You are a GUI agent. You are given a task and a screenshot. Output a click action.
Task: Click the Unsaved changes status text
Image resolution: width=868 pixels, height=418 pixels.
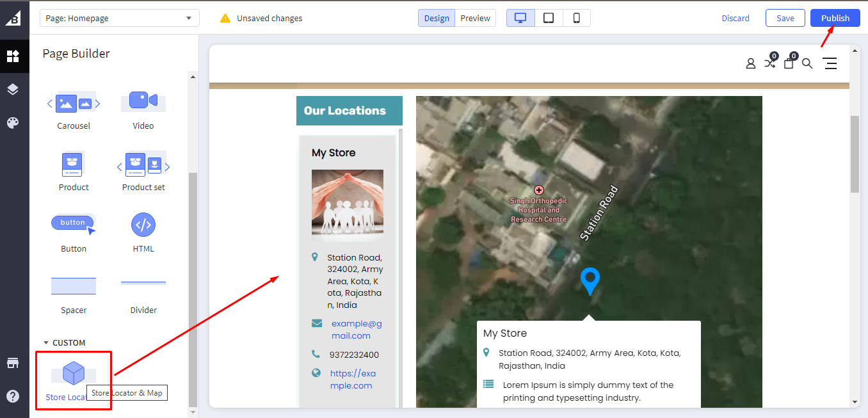pos(269,19)
